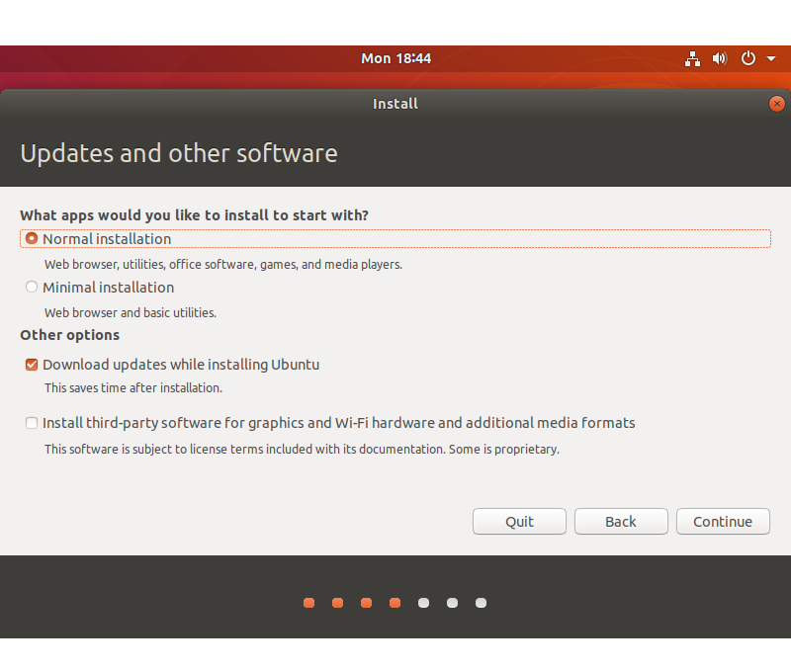Click 'This saves time after installation.' text

133,388
